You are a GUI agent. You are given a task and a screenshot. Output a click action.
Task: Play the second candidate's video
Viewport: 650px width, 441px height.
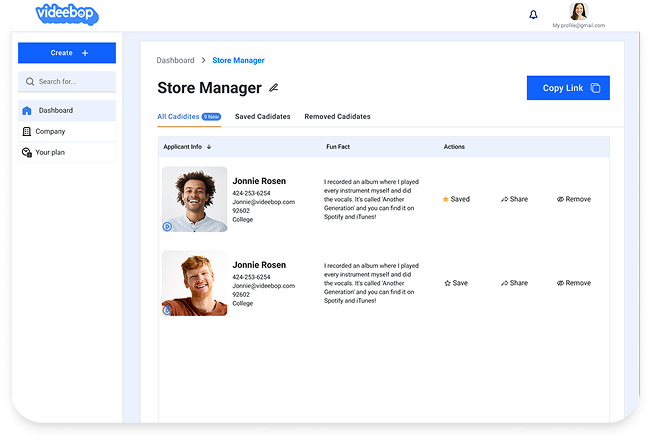pyautogui.click(x=167, y=310)
